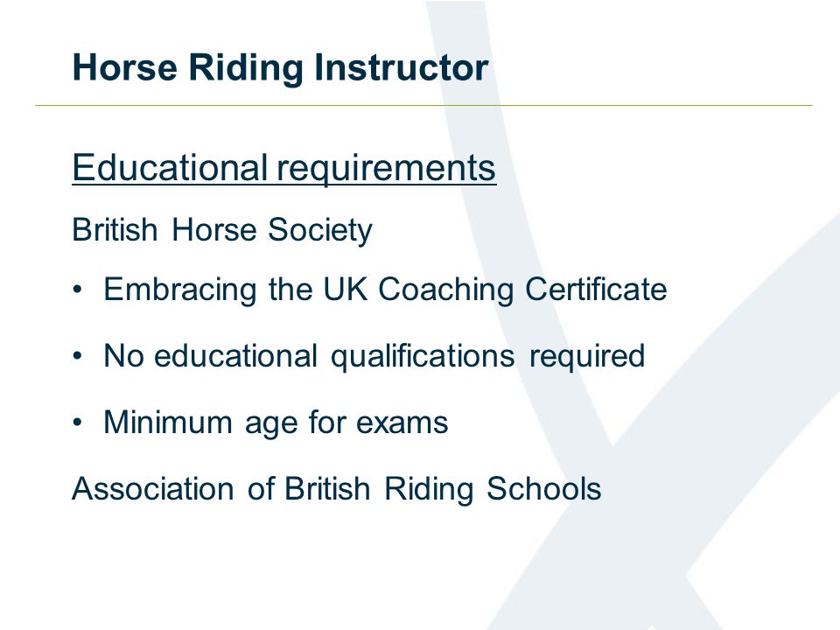
Task: Click the word Instructor in the title
Action: [x=401, y=68]
